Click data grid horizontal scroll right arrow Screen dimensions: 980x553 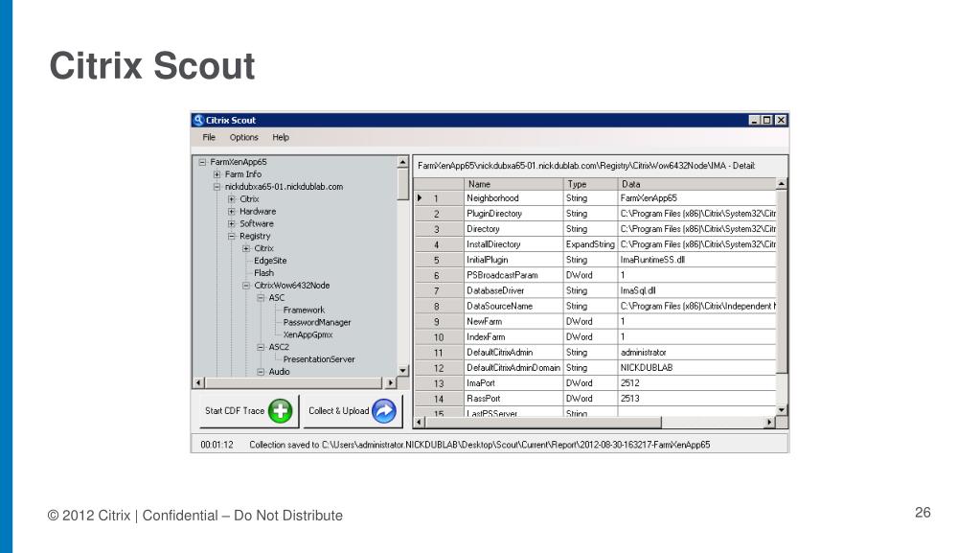[x=769, y=423]
